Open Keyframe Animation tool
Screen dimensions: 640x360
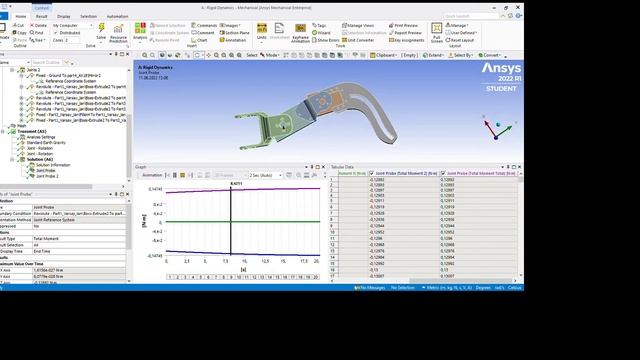pyautogui.click(x=300, y=33)
